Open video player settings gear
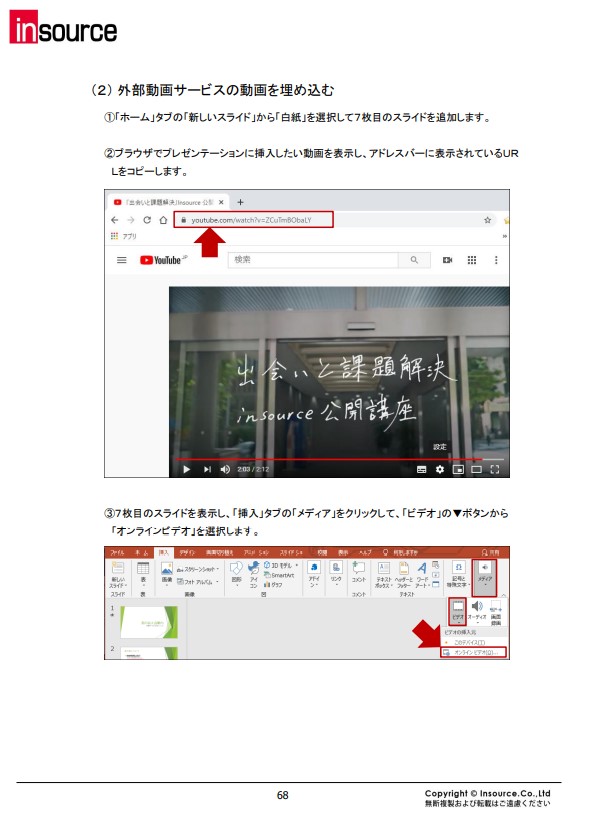The height and width of the screenshot is (835, 590). click(x=440, y=469)
